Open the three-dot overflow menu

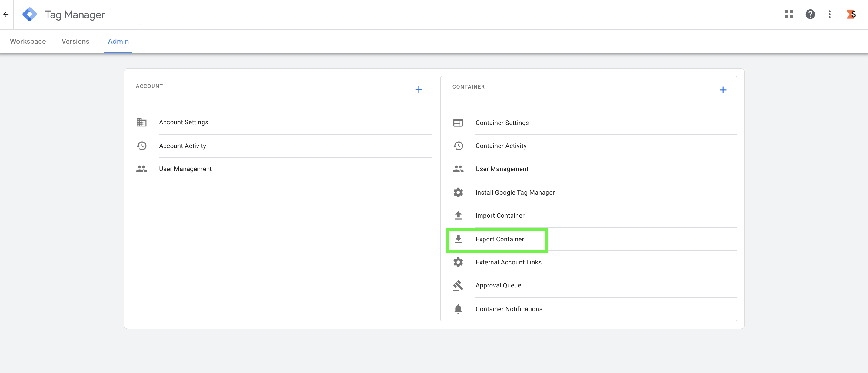(x=830, y=14)
